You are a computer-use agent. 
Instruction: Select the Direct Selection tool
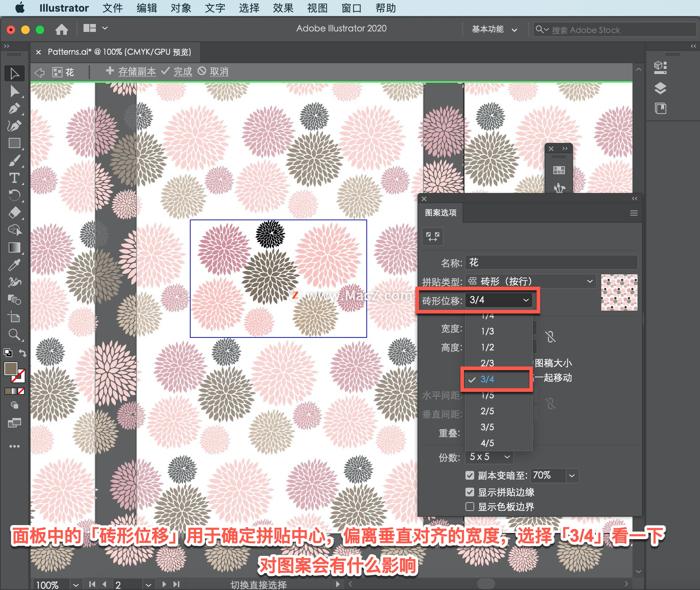tap(15, 91)
